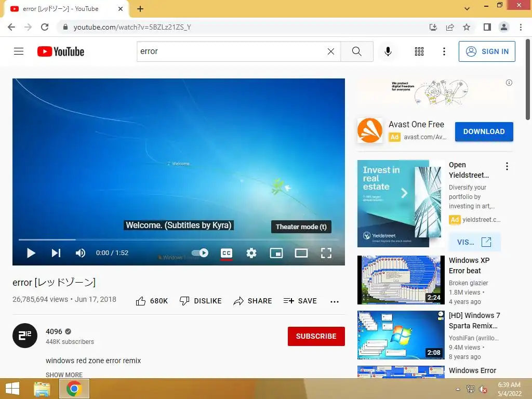Toggle closed captions CC button
This screenshot has width=532, height=399.
227,253
